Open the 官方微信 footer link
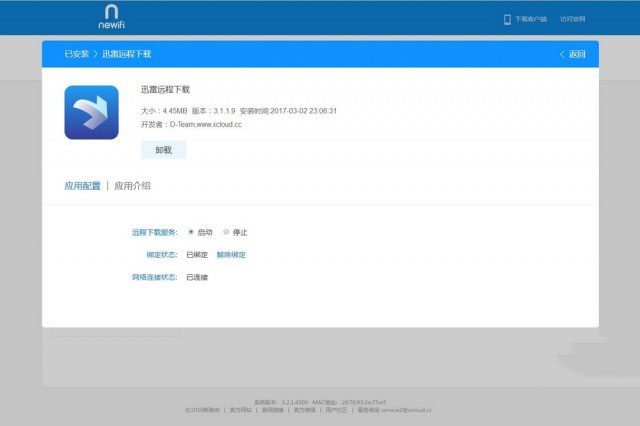 click(x=304, y=410)
